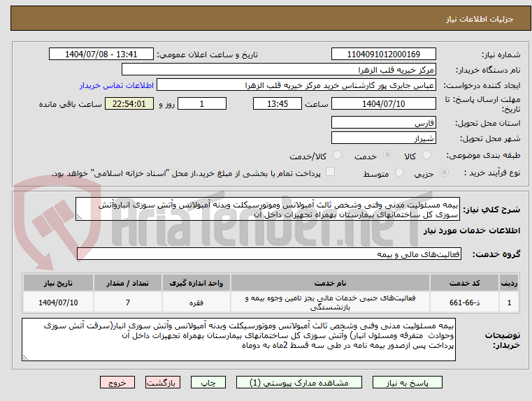Click the نام دستگاه خریدار field
The width and height of the screenshot is (532, 401).
278,70
